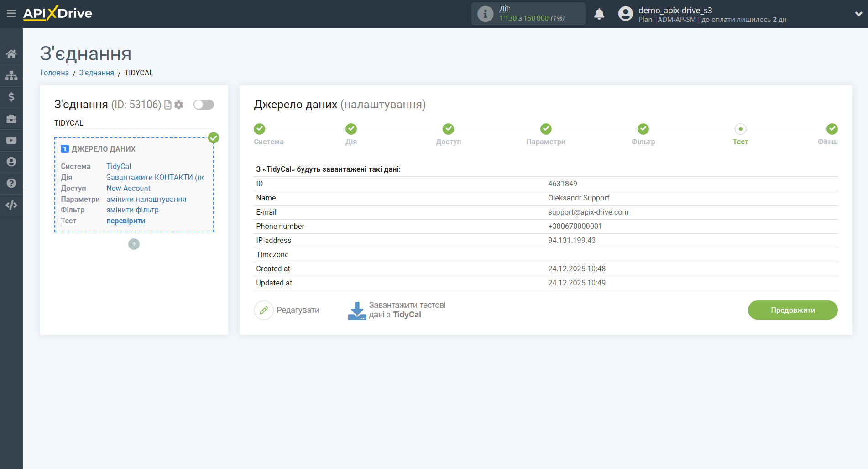Click the перевірити test link

[x=125, y=221]
